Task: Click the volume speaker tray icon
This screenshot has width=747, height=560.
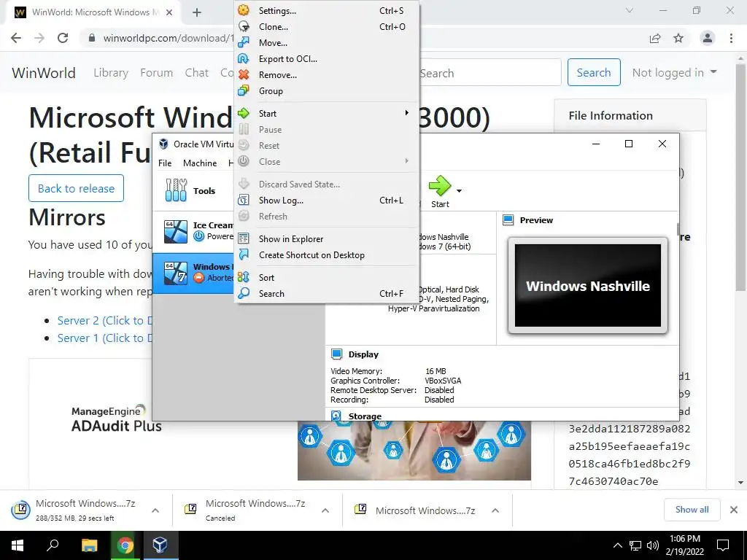Action: click(x=653, y=545)
